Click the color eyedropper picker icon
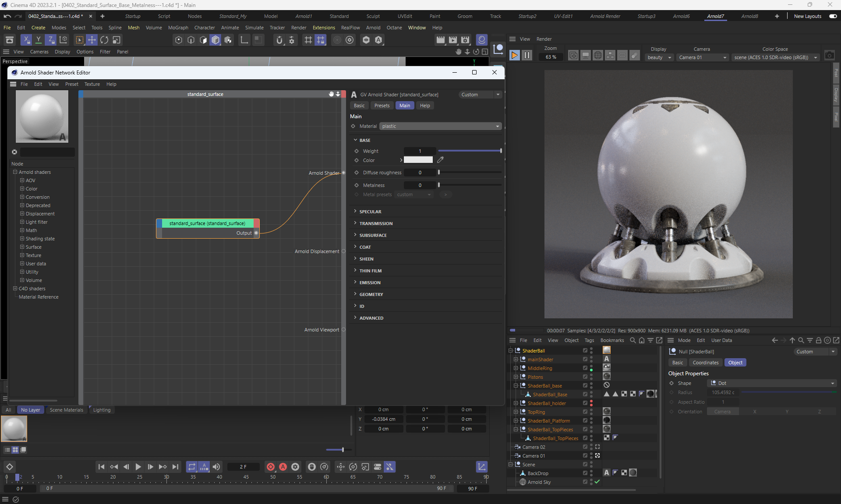Image resolution: width=841 pixels, height=504 pixels. (x=441, y=160)
